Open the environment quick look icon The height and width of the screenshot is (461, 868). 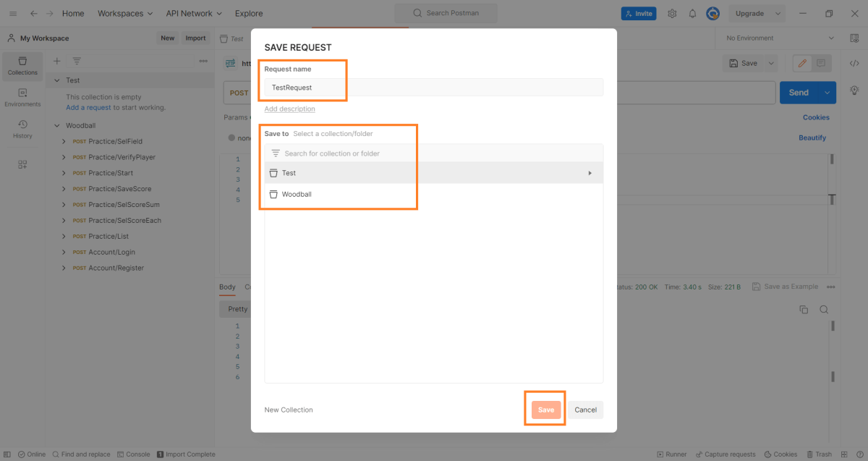coord(854,38)
